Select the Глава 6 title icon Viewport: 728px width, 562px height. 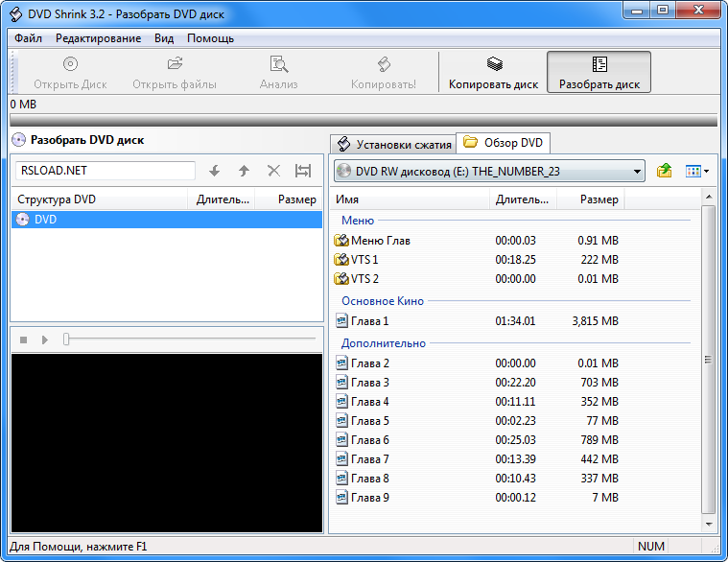341,440
